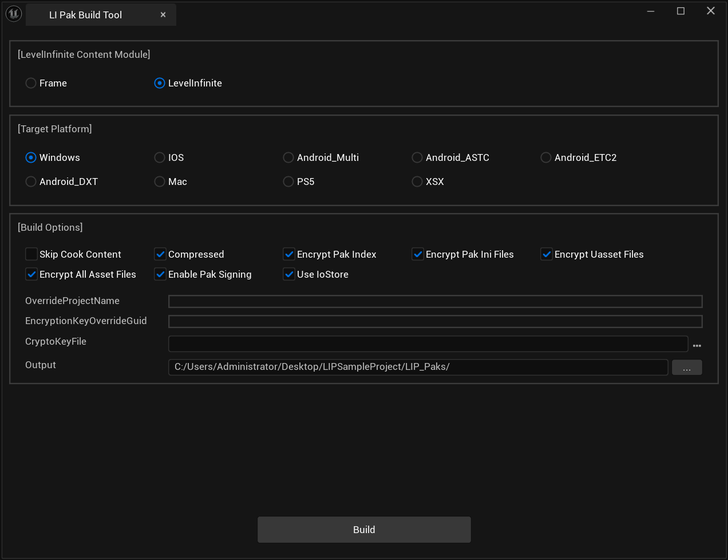Switch to the LI Pak Build Tool tab
This screenshot has width=728, height=560.
click(86, 15)
